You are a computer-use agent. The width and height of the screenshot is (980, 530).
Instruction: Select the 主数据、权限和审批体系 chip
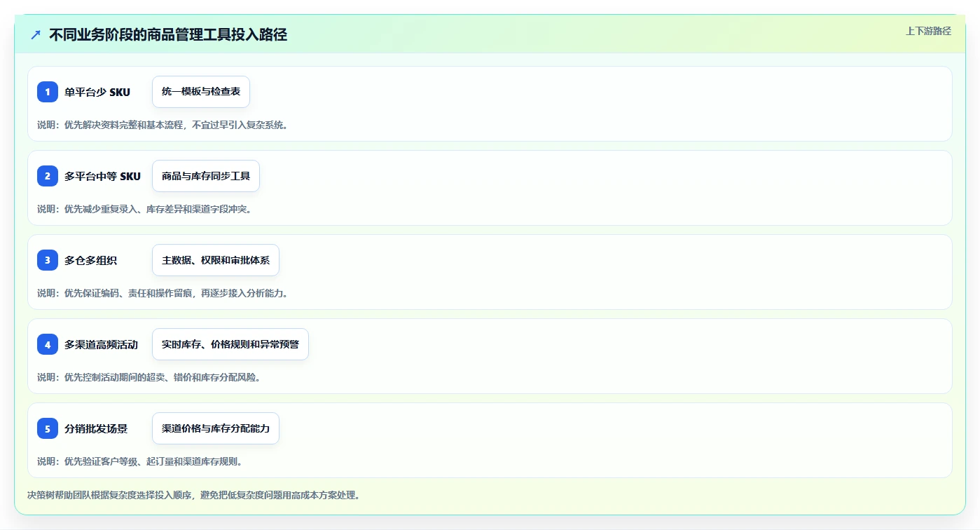[216, 260]
